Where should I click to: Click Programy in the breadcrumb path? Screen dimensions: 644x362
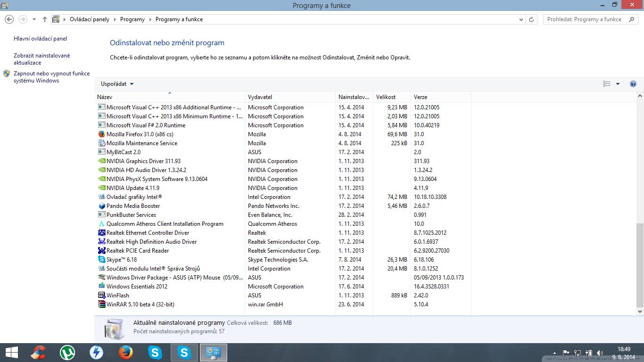point(132,19)
